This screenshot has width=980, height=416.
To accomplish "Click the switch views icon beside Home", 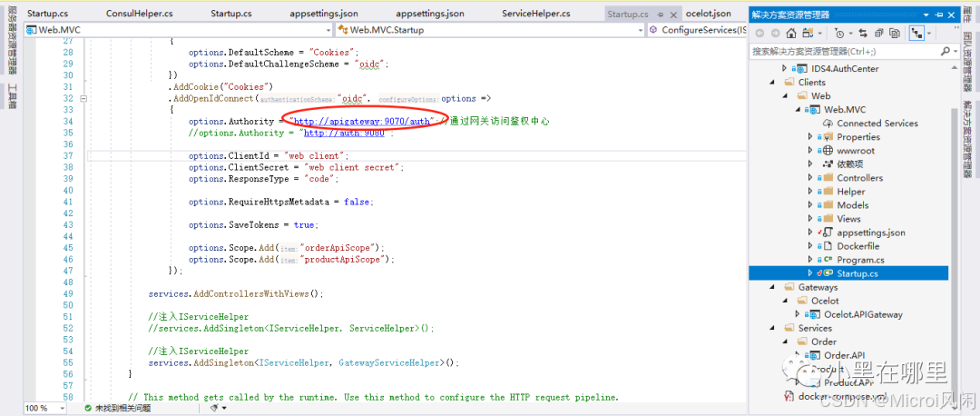I will coord(808,33).
